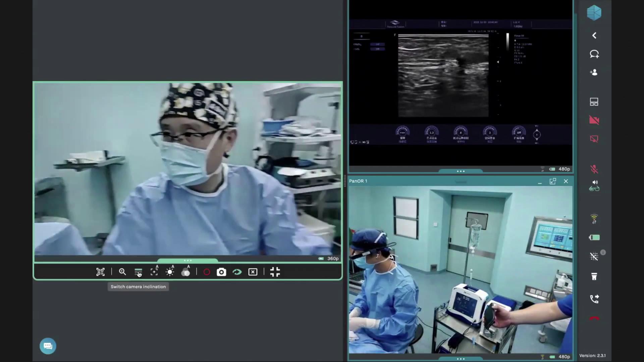Hang up the call
The height and width of the screenshot is (362, 644).
point(594,318)
